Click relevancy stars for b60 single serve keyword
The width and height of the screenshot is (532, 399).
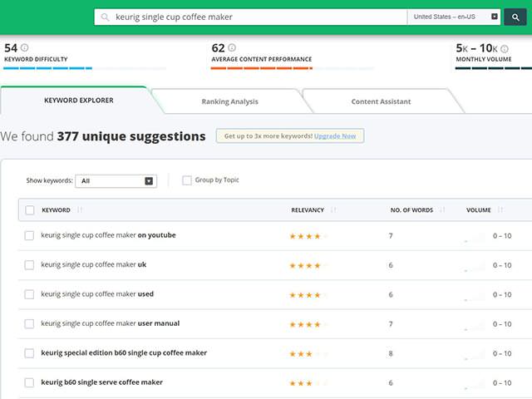tap(308, 384)
